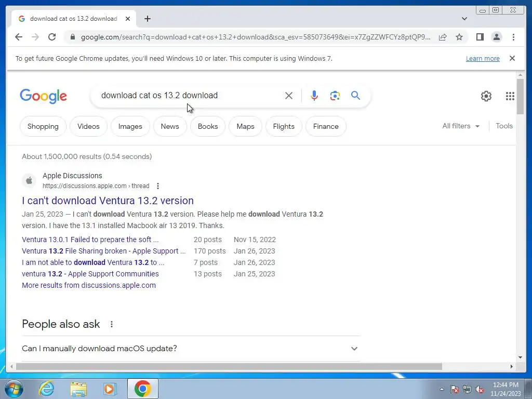This screenshot has width=532, height=399.
Task: Click the Apple Discussions site favicon
Action: pos(29,180)
